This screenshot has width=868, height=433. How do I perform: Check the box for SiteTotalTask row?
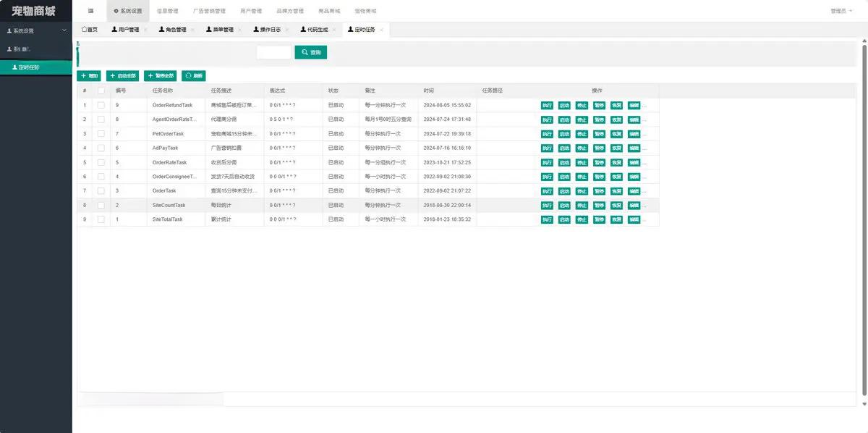click(x=101, y=219)
